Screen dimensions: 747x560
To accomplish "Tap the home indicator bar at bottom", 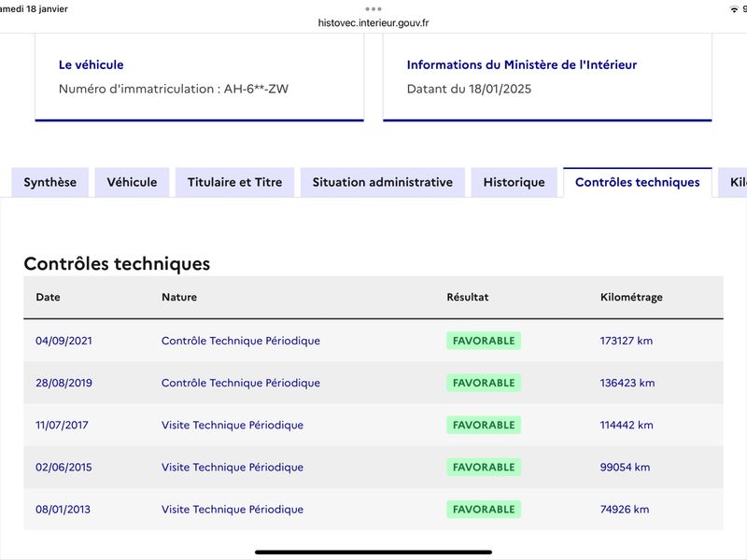I will point(373,553).
